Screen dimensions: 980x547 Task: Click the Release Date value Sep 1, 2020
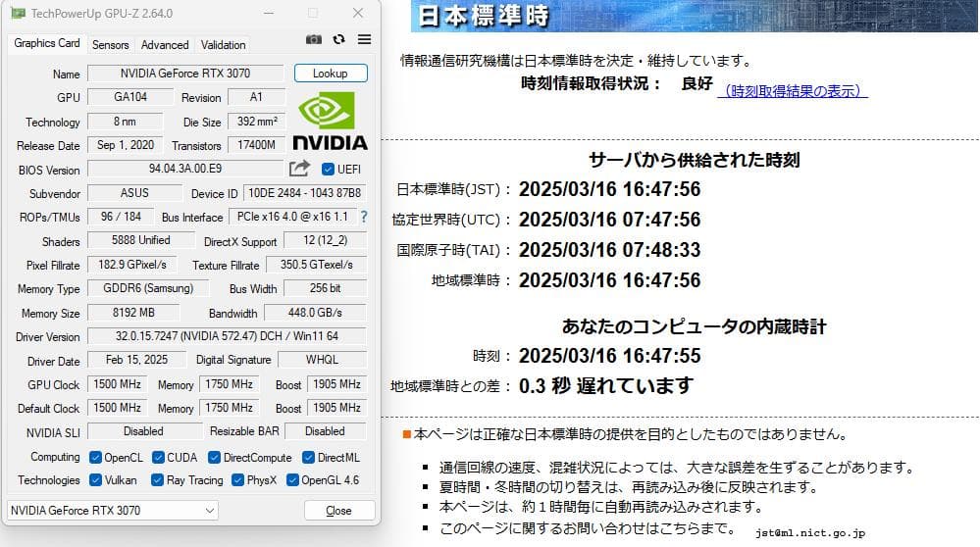point(126,145)
